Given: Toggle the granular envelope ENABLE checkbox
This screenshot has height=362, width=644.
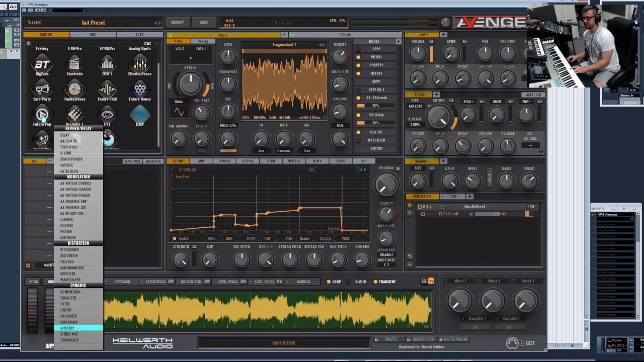Looking at the screenshot, I should click(175, 238).
